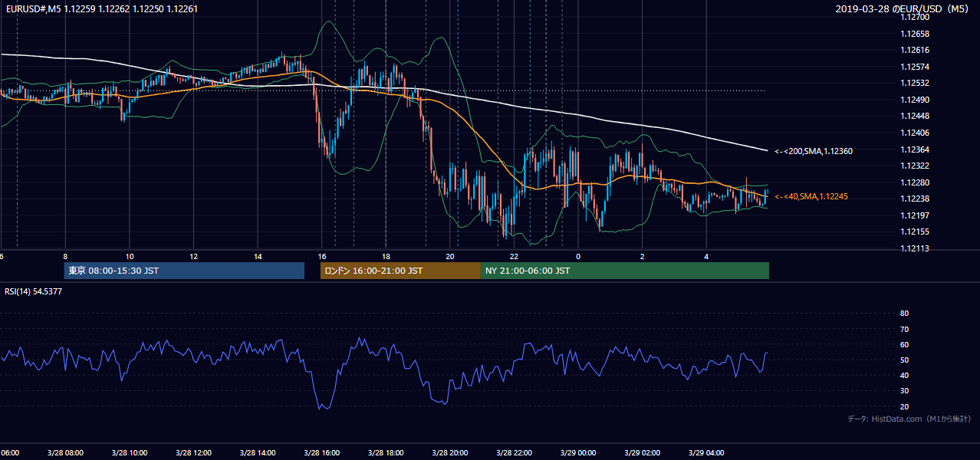Click price level 1.12532 on axis
Screen dimensions: 980x460
914,83
